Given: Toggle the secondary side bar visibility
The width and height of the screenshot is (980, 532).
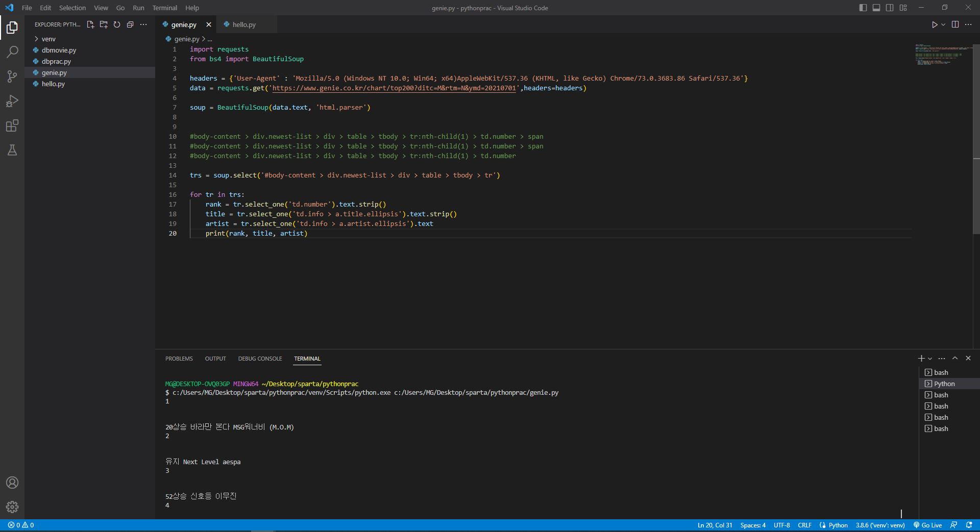Looking at the screenshot, I should tap(890, 8).
